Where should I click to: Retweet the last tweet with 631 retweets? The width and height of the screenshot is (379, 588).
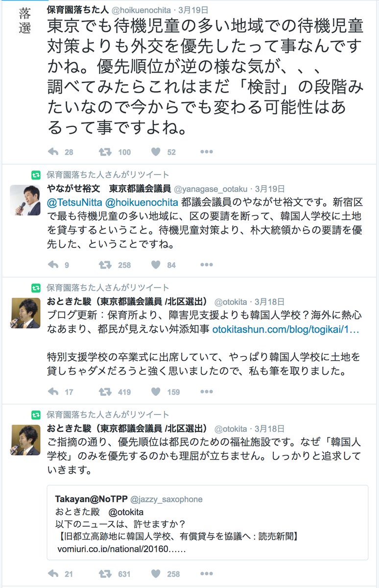105,574
